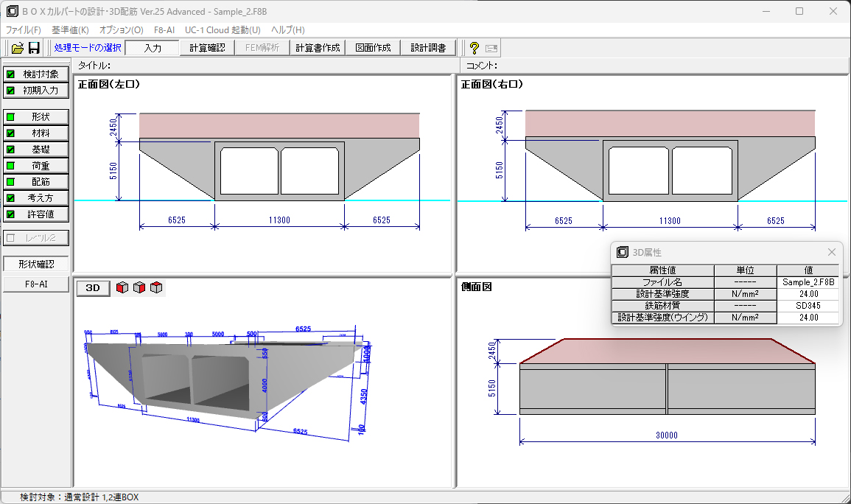Click the F8-AI sidebar button
This screenshot has width=851, height=504.
click(x=36, y=284)
